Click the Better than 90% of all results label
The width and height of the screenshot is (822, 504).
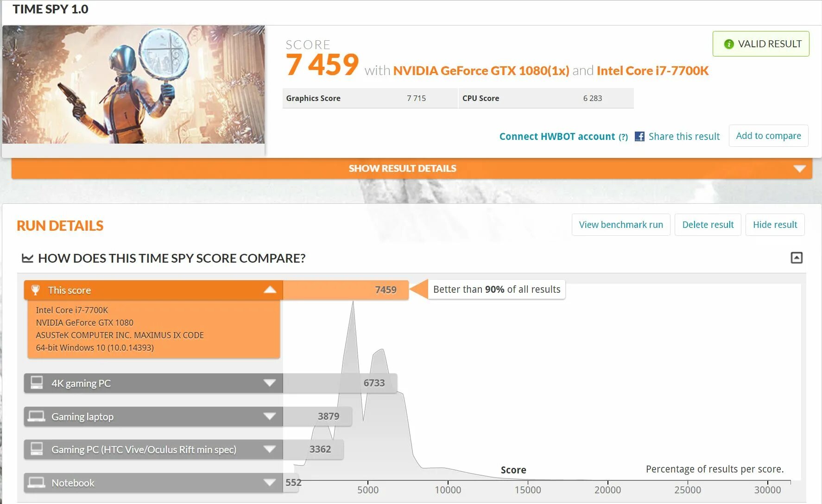pos(497,290)
